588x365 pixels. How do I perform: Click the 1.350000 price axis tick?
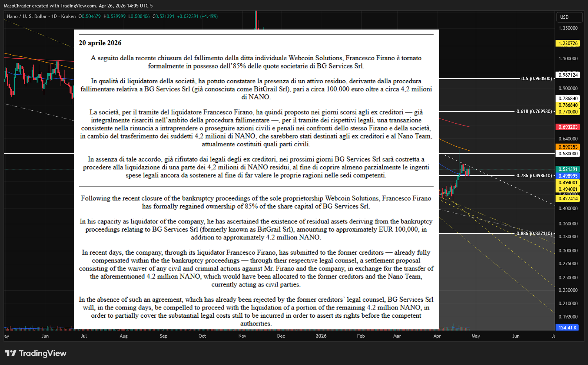[568, 28]
